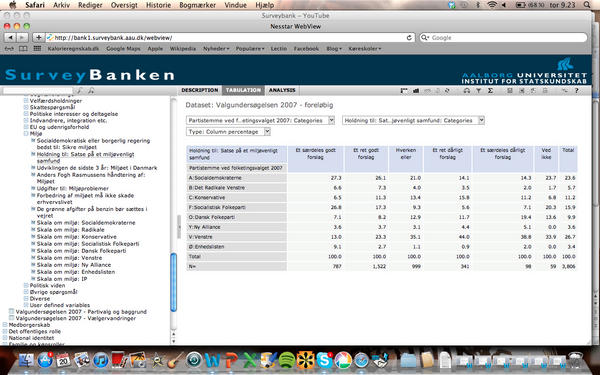600x375 pixels.
Task: Open Partistemme row variable dropdown
Action: [x=260, y=120]
